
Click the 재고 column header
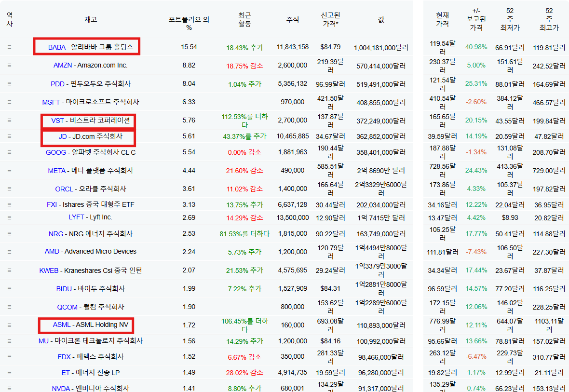pyautogui.click(x=91, y=19)
